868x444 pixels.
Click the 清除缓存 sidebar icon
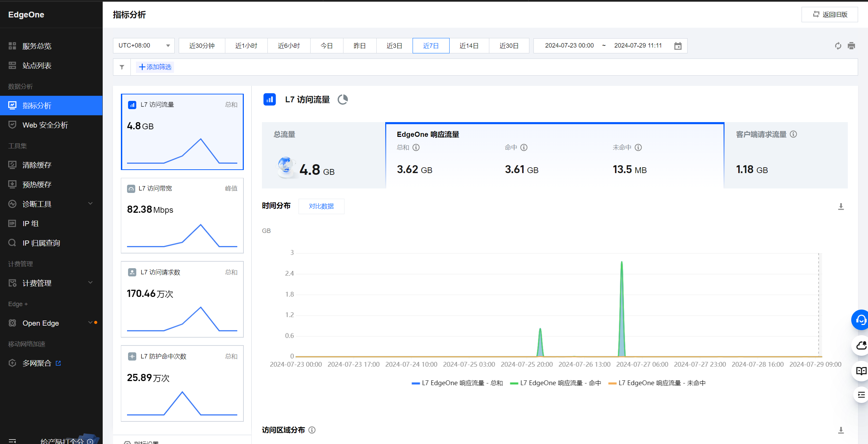tap(12, 165)
